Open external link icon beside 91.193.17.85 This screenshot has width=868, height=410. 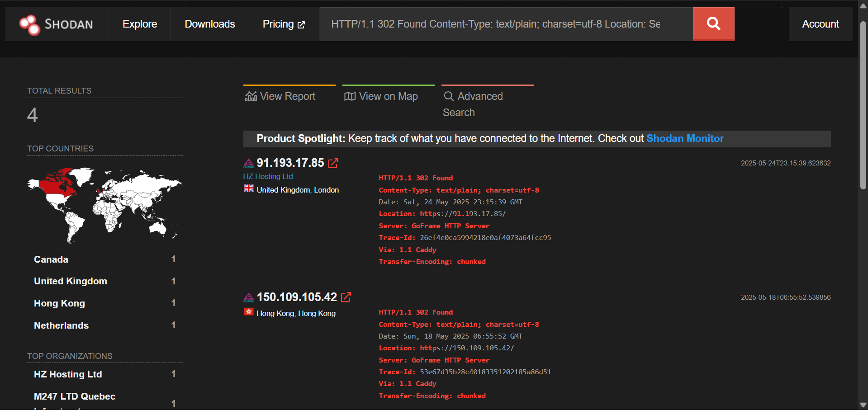point(333,163)
